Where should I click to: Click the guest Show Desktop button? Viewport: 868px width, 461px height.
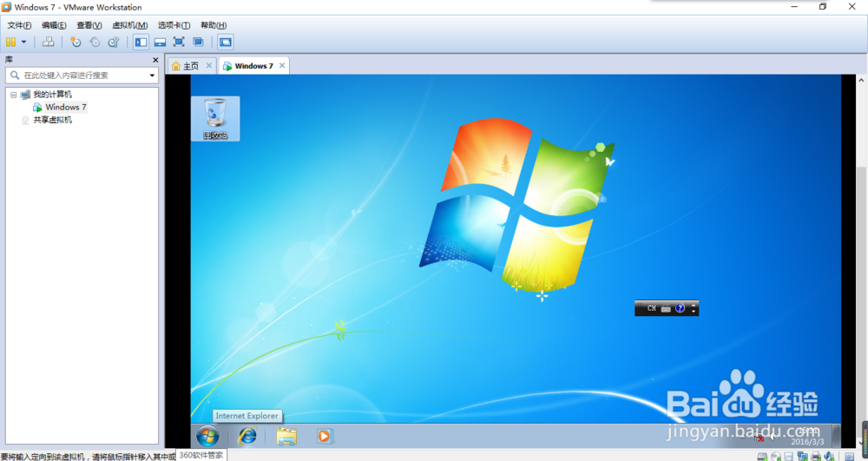tap(837, 436)
